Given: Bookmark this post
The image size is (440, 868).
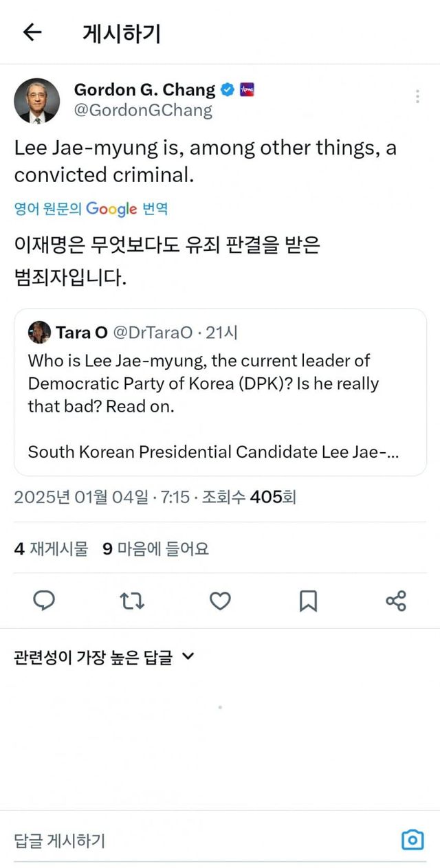Looking at the screenshot, I should tap(308, 601).
